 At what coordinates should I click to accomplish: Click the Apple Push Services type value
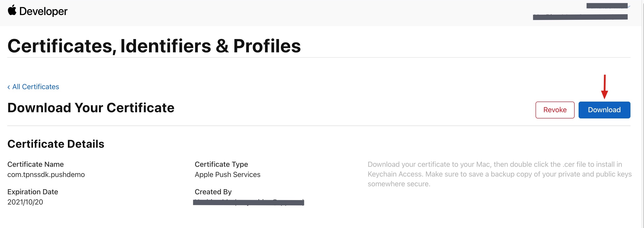point(228,175)
